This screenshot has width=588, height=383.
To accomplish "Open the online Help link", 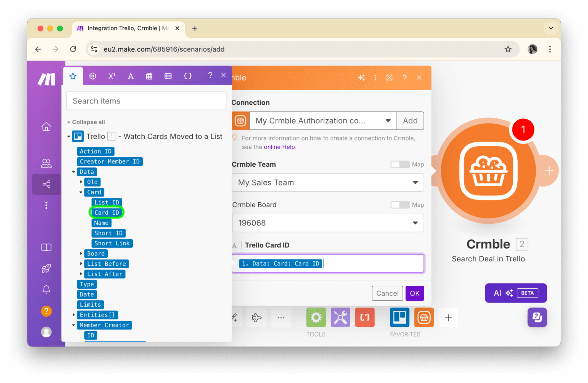I will [x=279, y=147].
